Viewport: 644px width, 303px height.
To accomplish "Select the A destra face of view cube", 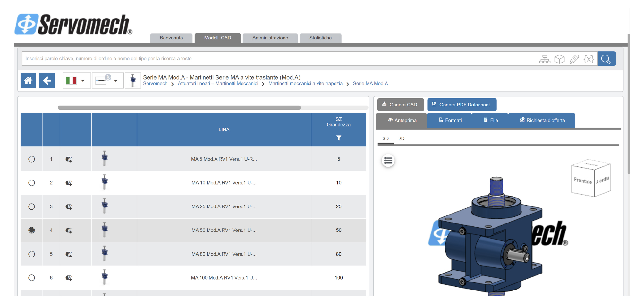I will click(x=603, y=180).
